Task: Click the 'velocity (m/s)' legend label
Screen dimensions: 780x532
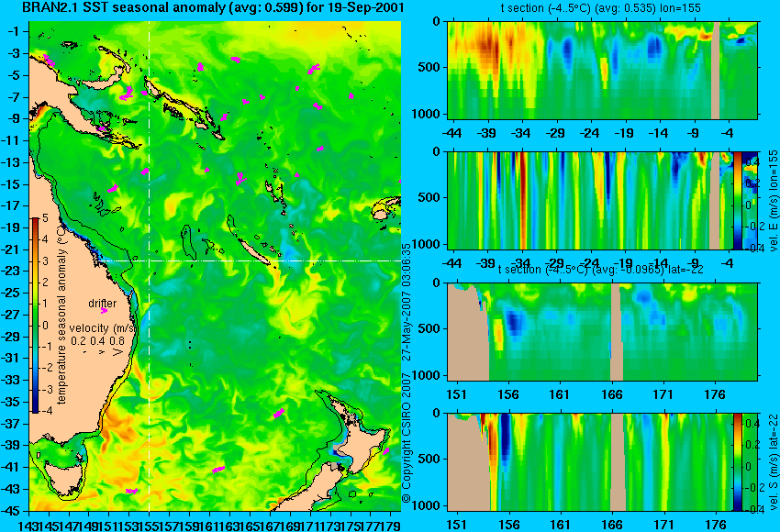Action: pos(103,328)
